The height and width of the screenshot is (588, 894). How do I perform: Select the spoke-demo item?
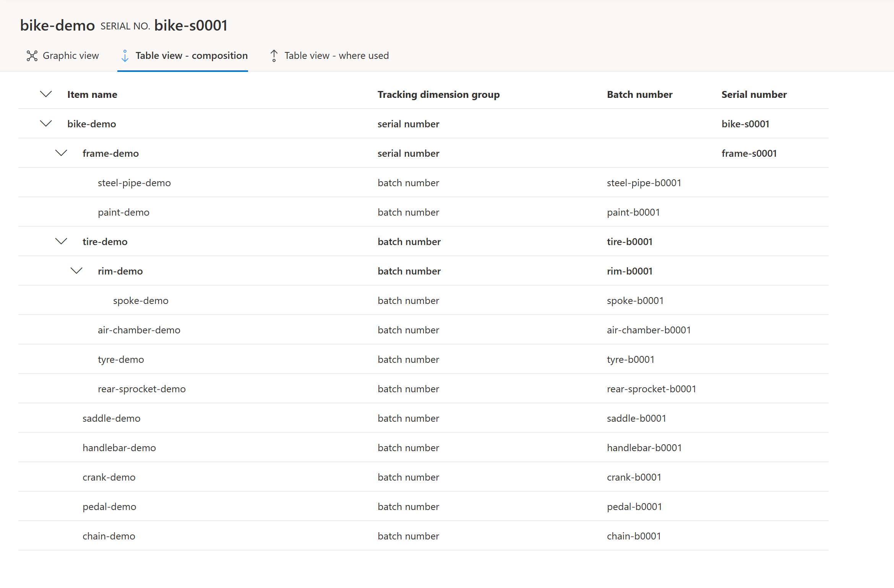(141, 300)
